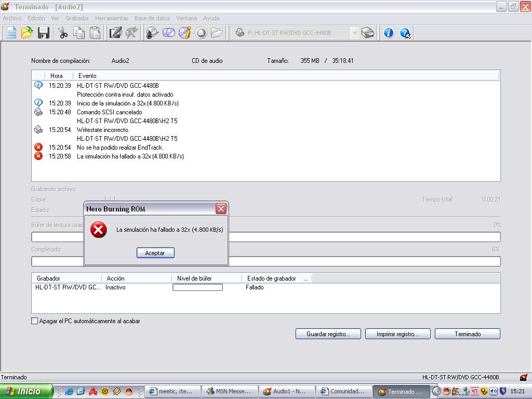Click the Choose recorder drive icon
This screenshot has width=532, height=399.
coord(367,33)
